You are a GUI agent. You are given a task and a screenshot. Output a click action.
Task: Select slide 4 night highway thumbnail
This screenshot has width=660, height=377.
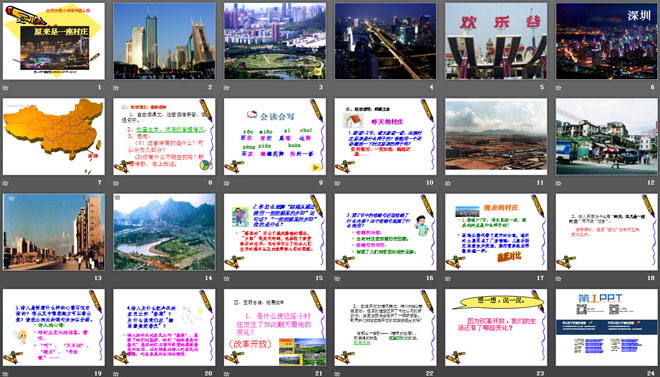click(x=386, y=41)
